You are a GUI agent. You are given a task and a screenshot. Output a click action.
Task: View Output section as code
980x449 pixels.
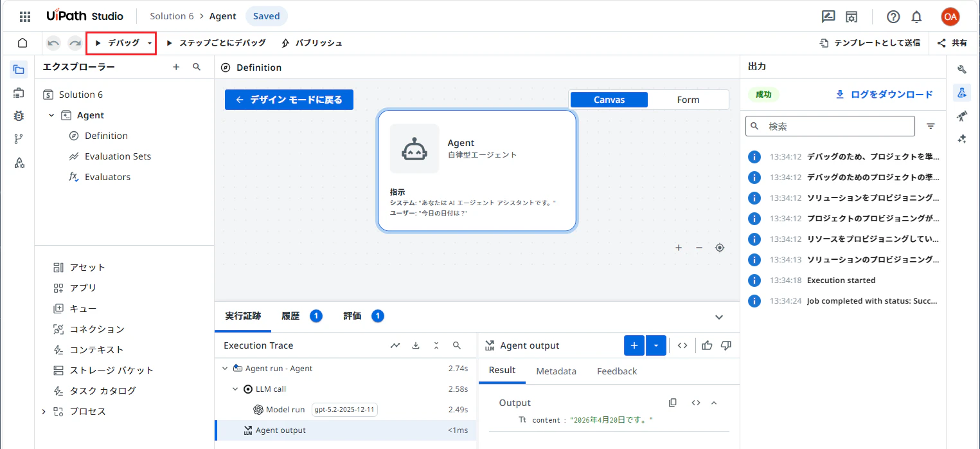click(x=696, y=403)
